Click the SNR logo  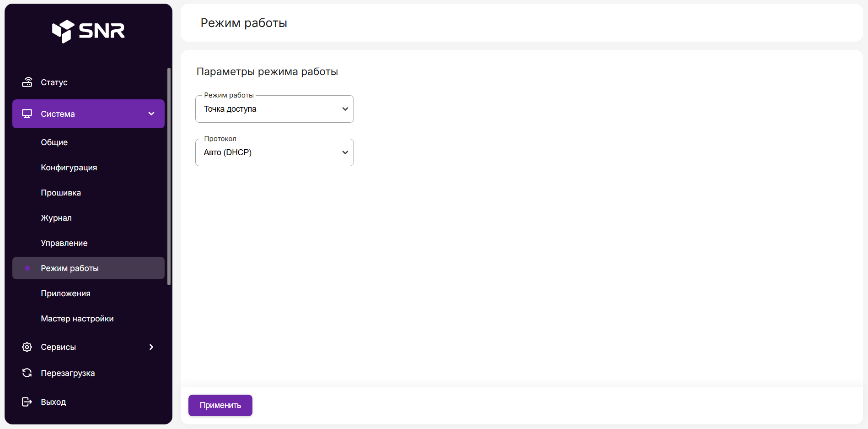point(88,31)
